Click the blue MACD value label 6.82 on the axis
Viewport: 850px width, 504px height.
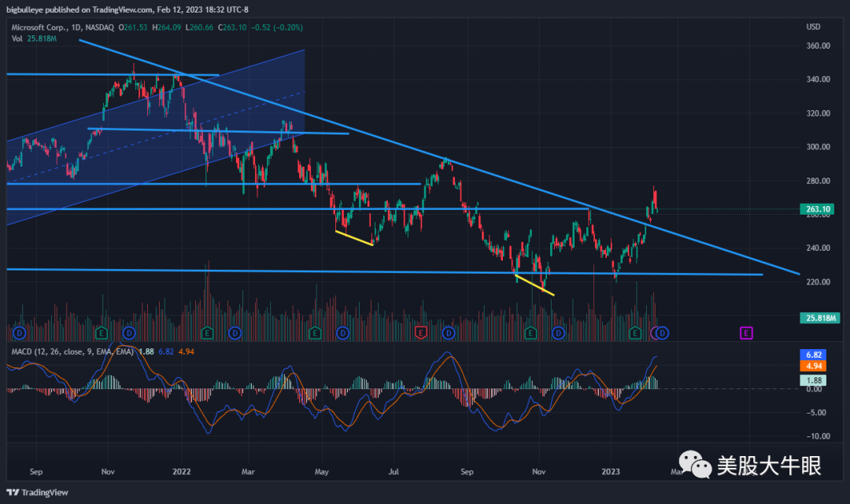[813, 355]
